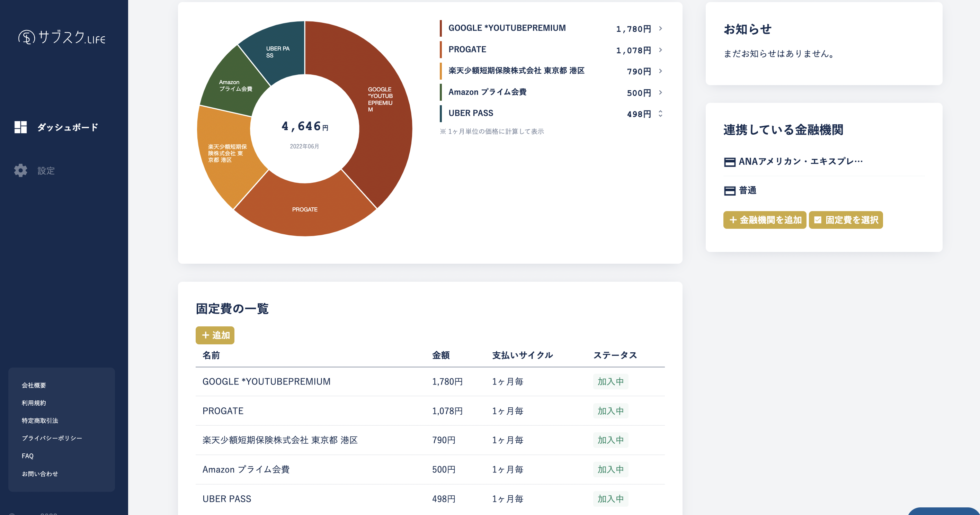Select the 楽天少額短期保険 table row
The width and height of the screenshot is (980, 515).
point(280,440)
